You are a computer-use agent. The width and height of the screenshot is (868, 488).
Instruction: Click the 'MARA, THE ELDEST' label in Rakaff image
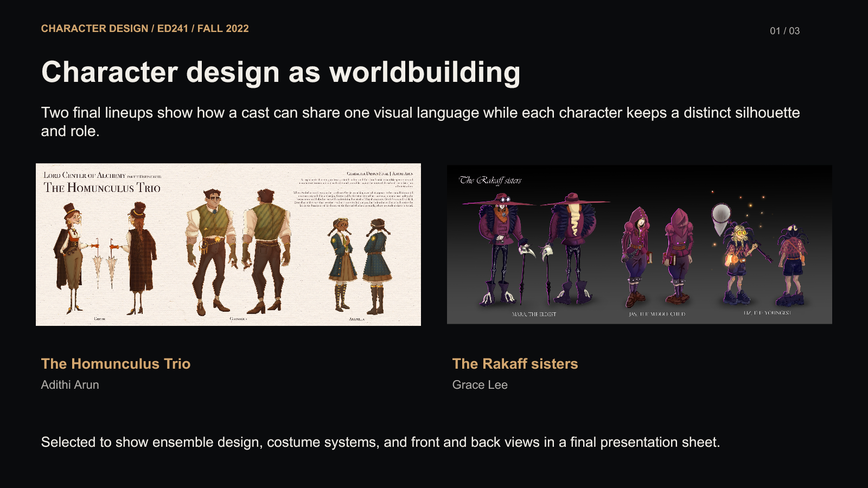pos(534,314)
